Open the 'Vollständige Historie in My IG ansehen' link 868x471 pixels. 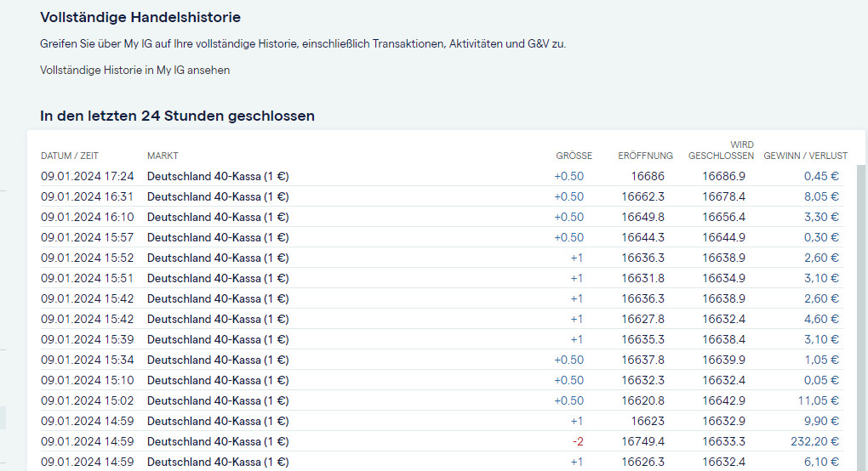134,71
